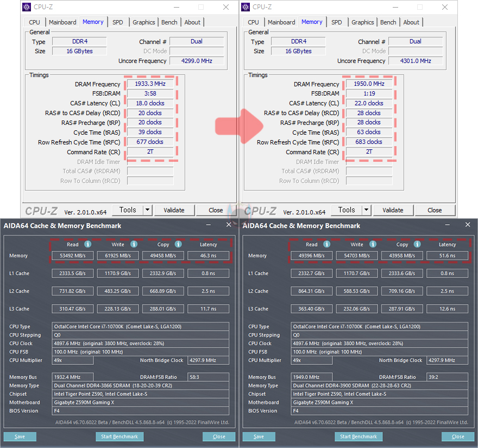Screen dimensions: 478x448
Task: Click the CPU-Z app icon in right window title bar
Action: coord(246,7)
